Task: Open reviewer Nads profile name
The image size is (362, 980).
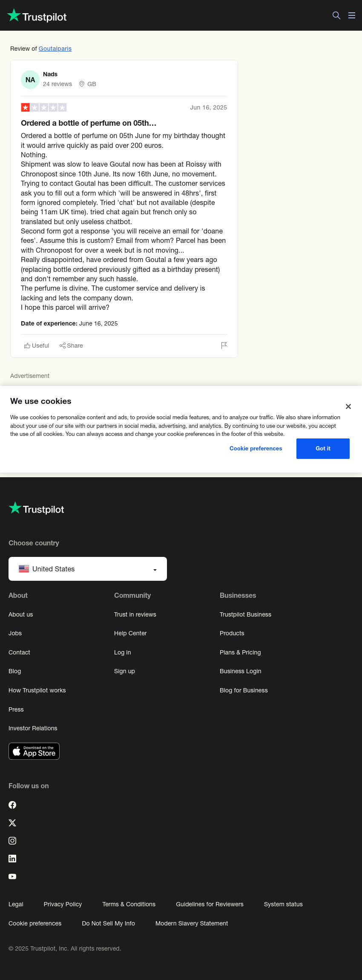Action: click(x=50, y=74)
